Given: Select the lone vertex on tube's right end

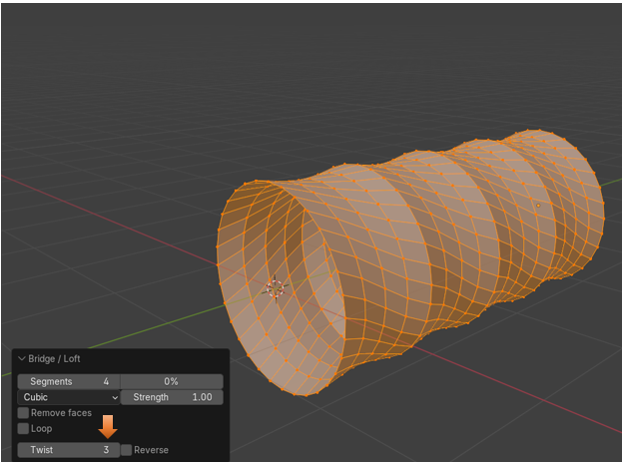Looking at the screenshot, I should tap(537, 206).
